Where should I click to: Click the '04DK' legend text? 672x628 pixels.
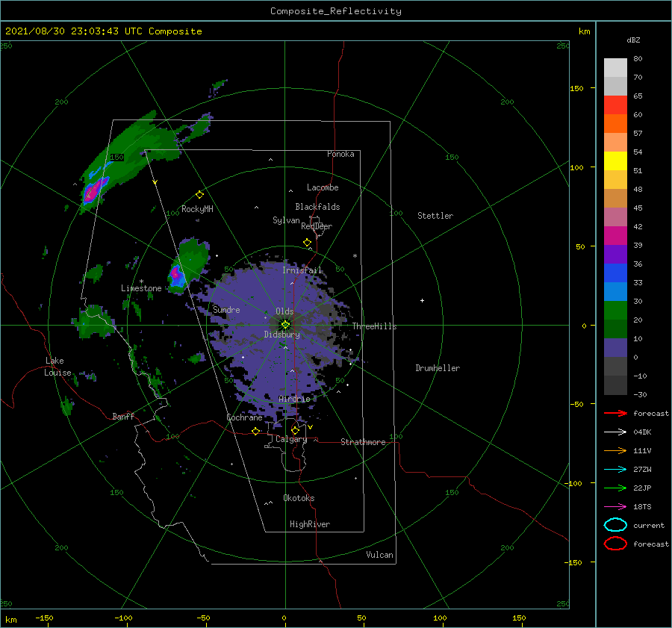point(642,432)
